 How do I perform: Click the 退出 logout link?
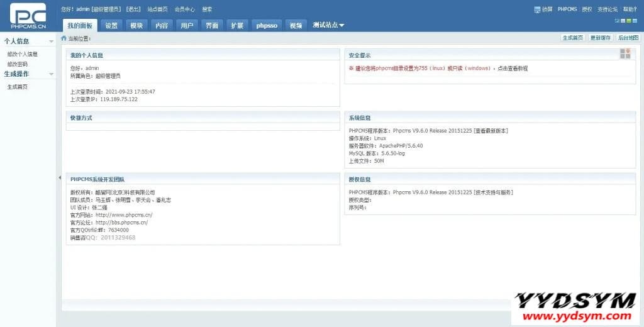(133, 9)
